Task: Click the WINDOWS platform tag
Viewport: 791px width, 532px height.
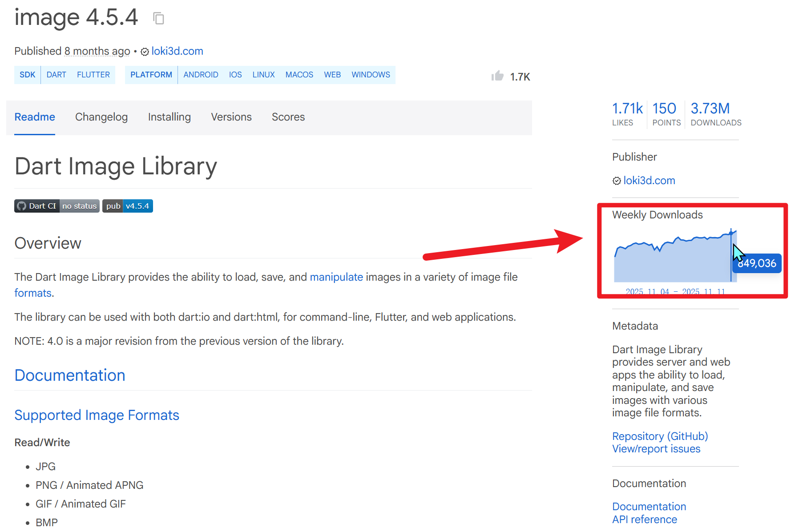Action: pos(371,75)
